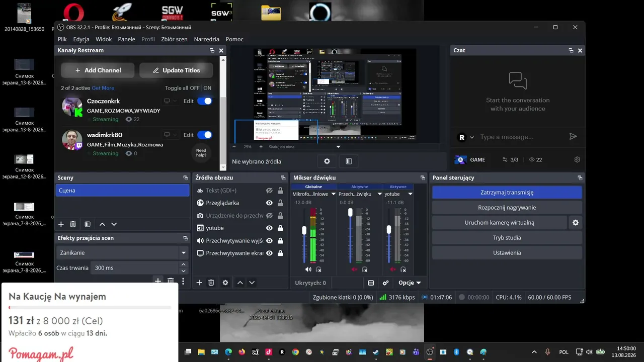644x362 pixels.
Task: Open the Plik menu
Action: [62, 39]
